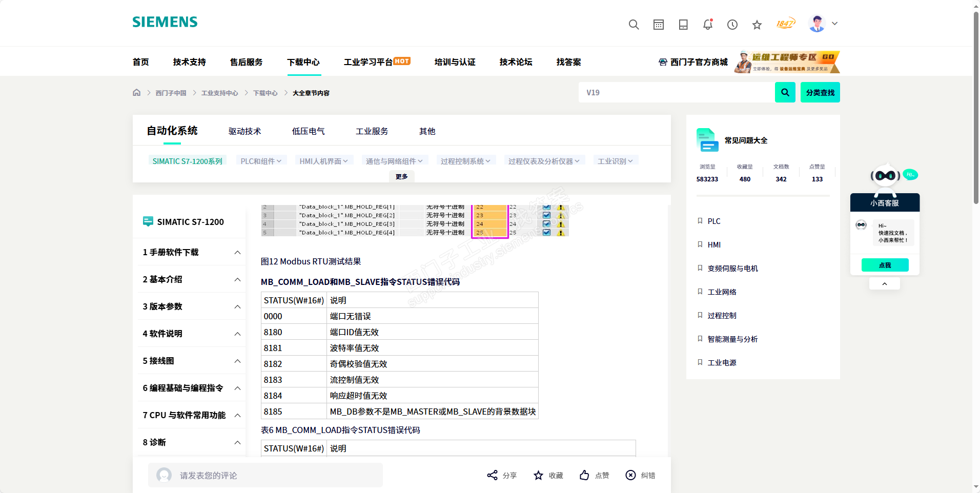
Task: Open the user avatar profile
Action: 817,24
